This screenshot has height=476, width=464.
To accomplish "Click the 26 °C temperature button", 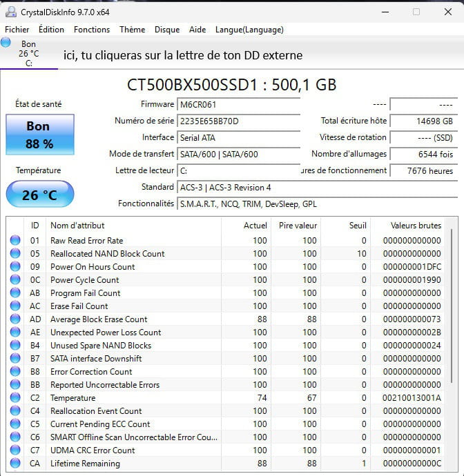I will pyautogui.click(x=40, y=195).
